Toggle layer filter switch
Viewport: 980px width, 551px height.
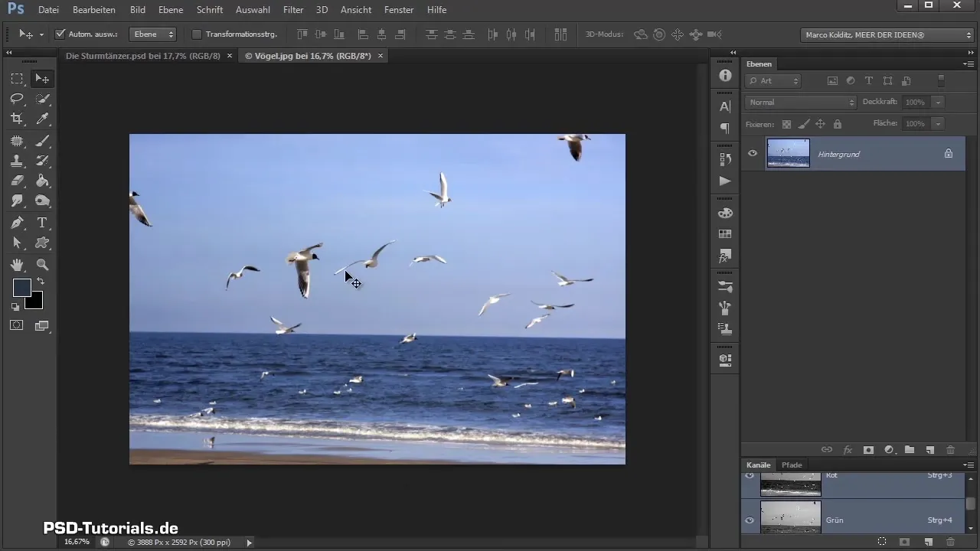pyautogui.click(x=941, y=80)
